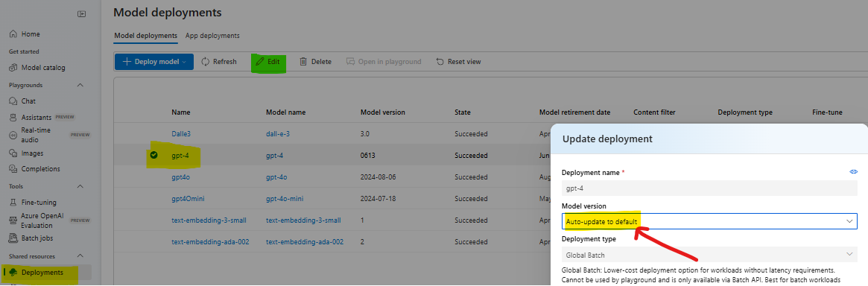Screen dimensions: 868x286
Task: Open the gpt-4o-mini model link
Action: [285, 199]
